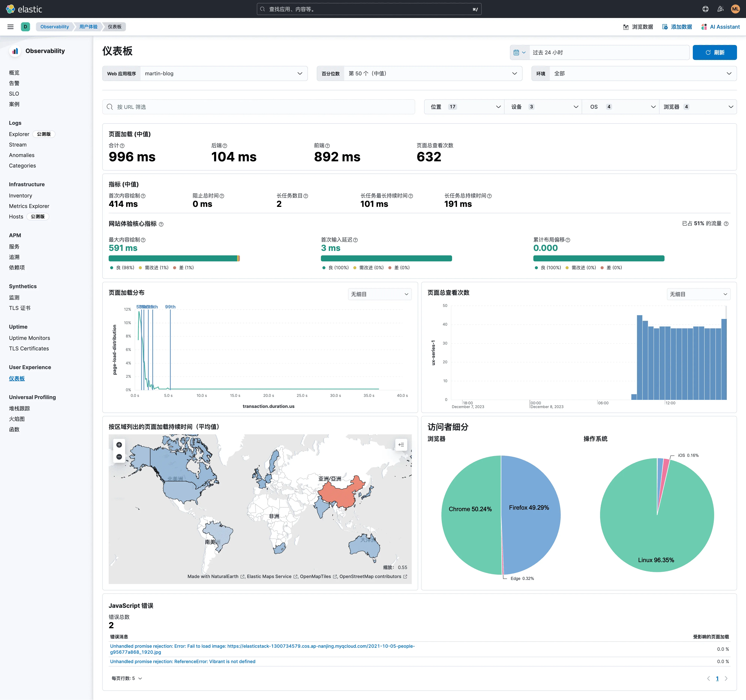Screen dimensions: 746x700
Task: Open the hamburger navigation menu
Action: [10, 27]
